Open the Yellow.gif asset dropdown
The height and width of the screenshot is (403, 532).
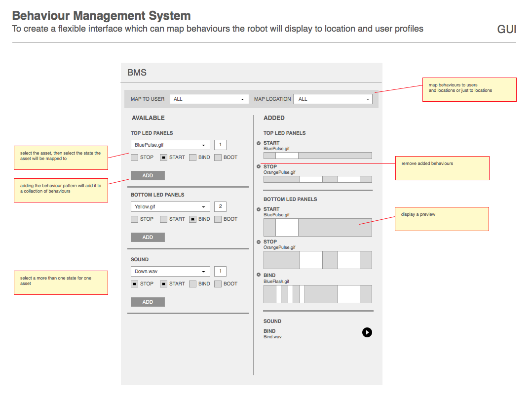coord(170,207)
